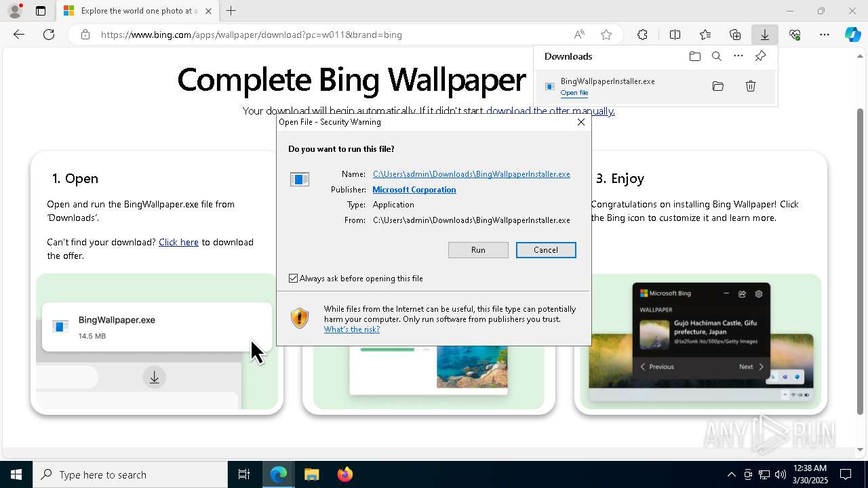The width and height of the screenshot is (868, 488).
Task: Toggle the Downloads toolbar button
Action: click(x=764, y=35)
